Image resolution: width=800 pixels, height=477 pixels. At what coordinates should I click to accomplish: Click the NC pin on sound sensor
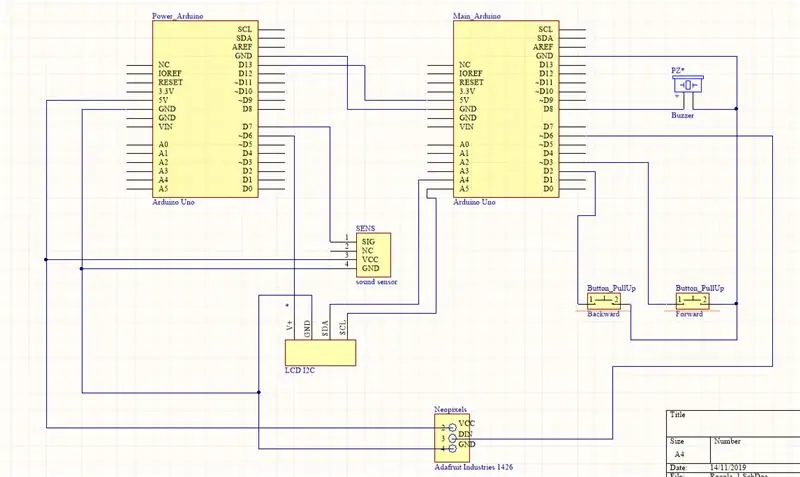tap(367, 250)
